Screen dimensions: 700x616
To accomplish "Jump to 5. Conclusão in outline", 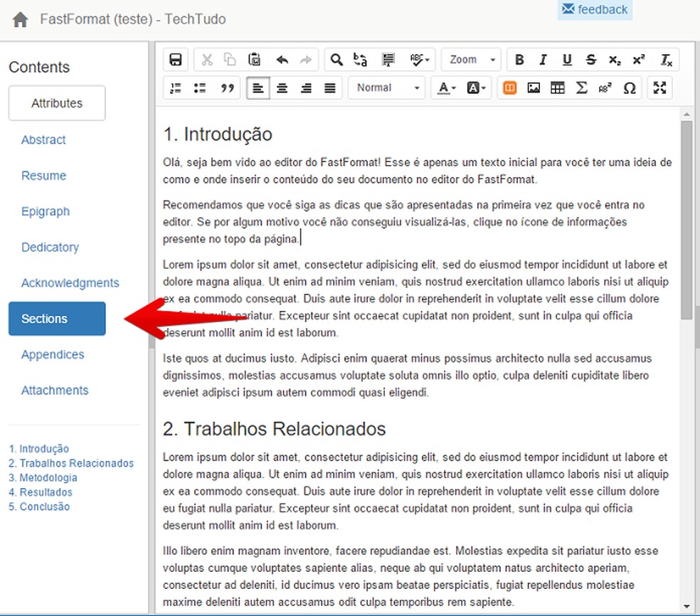I will coord(39,506).
